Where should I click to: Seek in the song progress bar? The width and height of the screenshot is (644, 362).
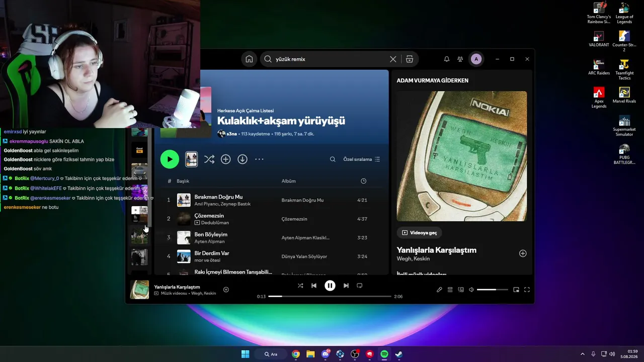[330, 297]
